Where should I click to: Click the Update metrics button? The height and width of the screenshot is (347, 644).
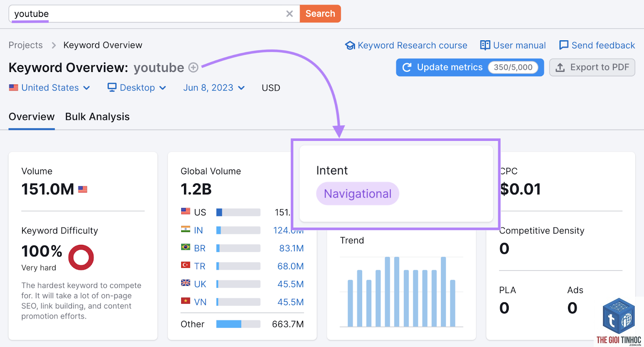pyautogui.click(x=470, y=67)
